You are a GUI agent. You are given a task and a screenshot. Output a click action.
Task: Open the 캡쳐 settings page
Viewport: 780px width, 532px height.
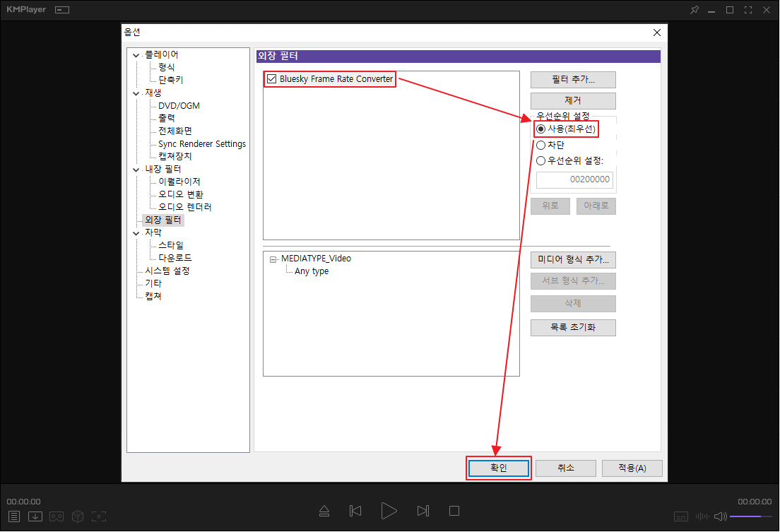pos(153,297)
